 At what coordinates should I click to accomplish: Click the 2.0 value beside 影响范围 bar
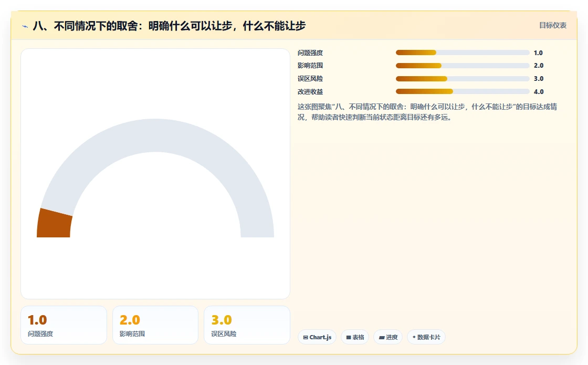[539, 66]
